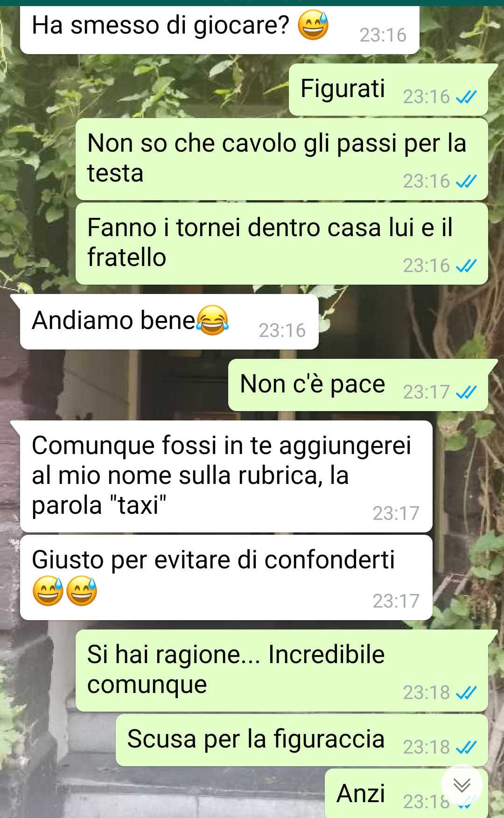Tap the read ticks on 'Non c'è pace'
The height and width of the screenshot is (818, 504).
[466, 392]
